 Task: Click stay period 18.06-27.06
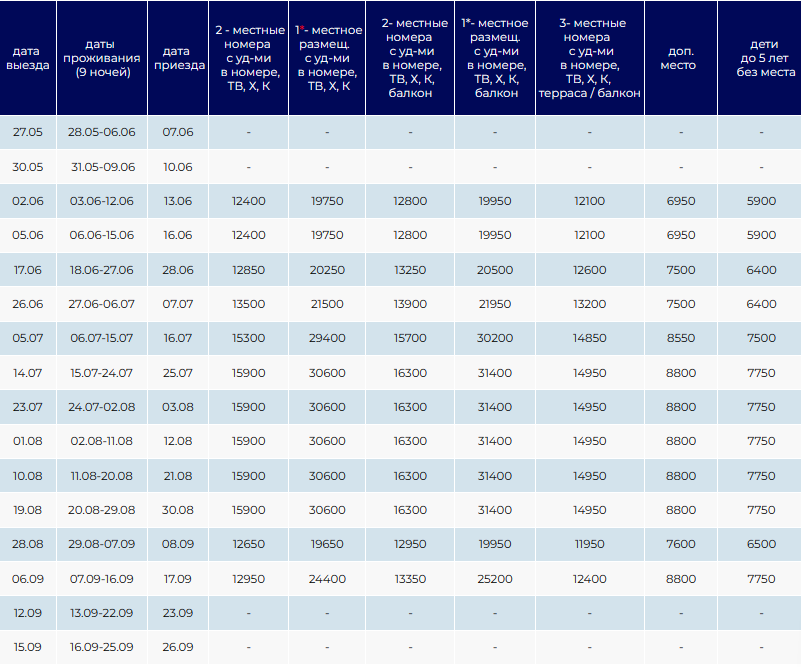[102, 270]
